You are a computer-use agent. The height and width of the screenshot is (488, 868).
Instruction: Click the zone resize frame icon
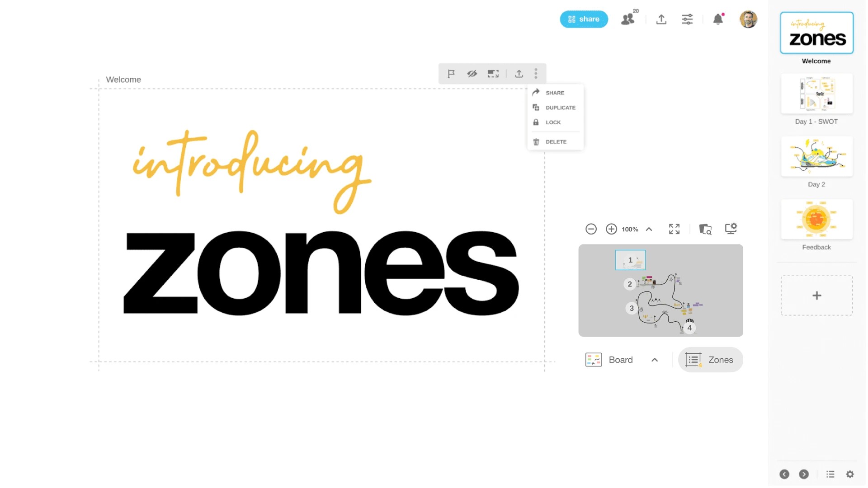coord(493,74)
